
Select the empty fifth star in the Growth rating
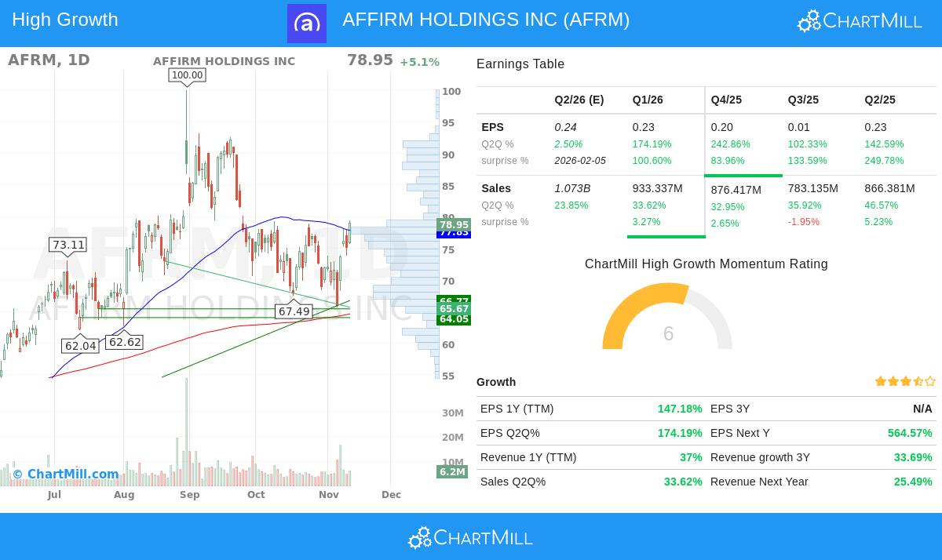pyautogui.click(x=931, y=381)
